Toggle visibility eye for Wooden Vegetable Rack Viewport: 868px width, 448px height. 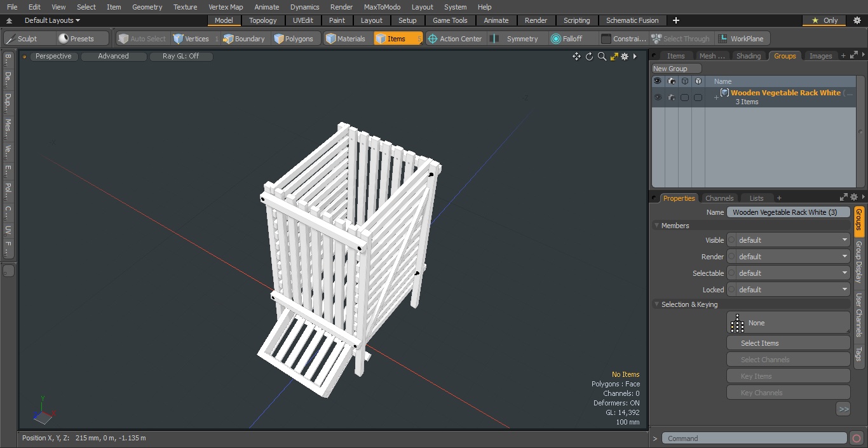[658, 97]
